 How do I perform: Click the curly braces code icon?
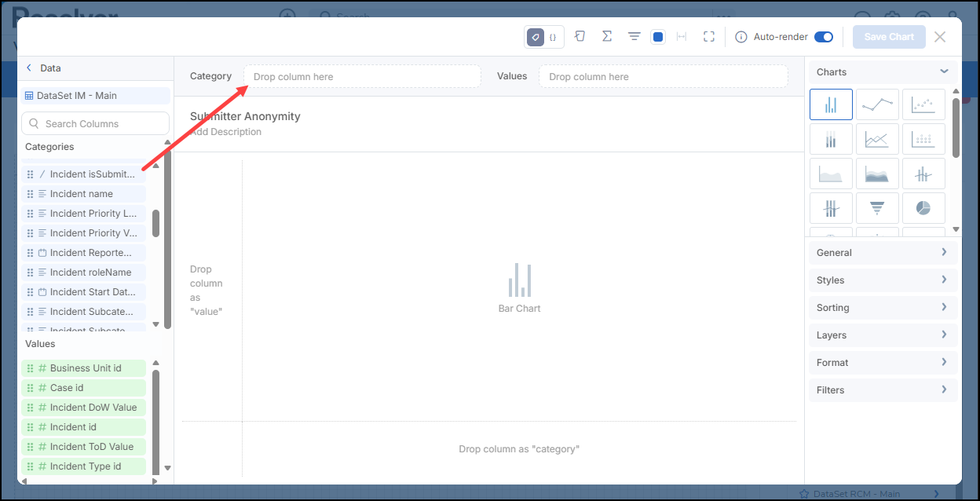click(x=553, y=37)
